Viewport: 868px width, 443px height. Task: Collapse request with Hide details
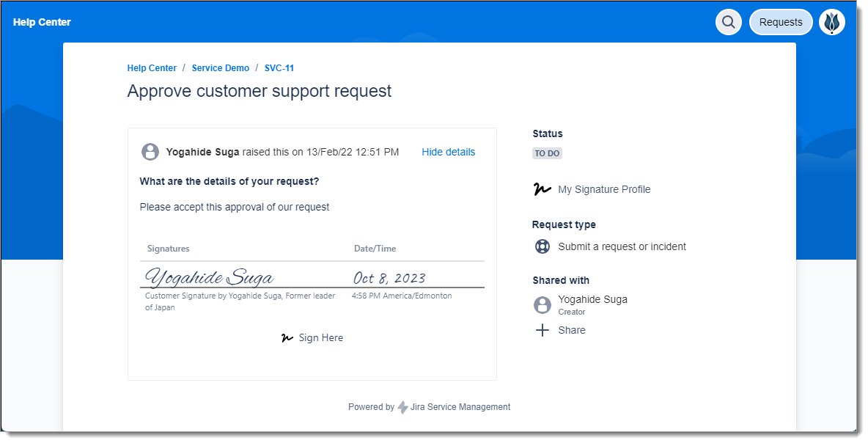tap(448, 152)
